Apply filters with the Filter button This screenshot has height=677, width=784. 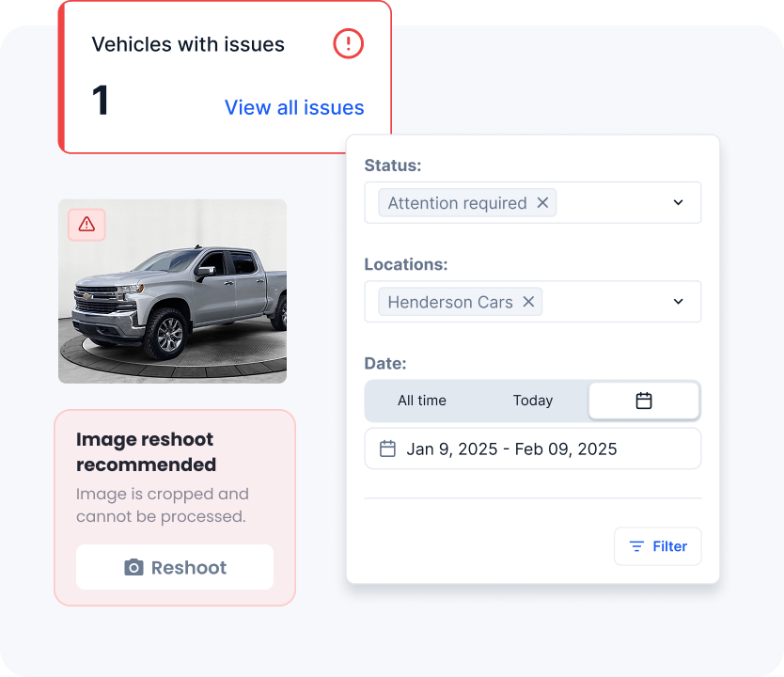click(x=658, y=546)
